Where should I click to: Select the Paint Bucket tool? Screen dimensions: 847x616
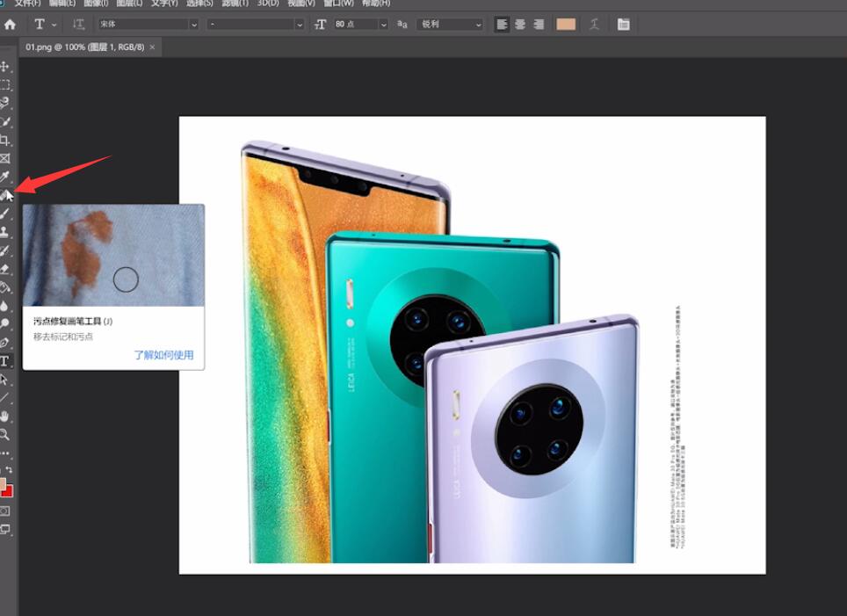click(5, 287)
